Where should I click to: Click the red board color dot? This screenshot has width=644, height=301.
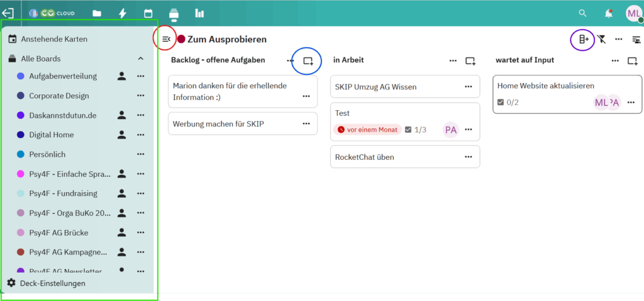coord(181,39)
